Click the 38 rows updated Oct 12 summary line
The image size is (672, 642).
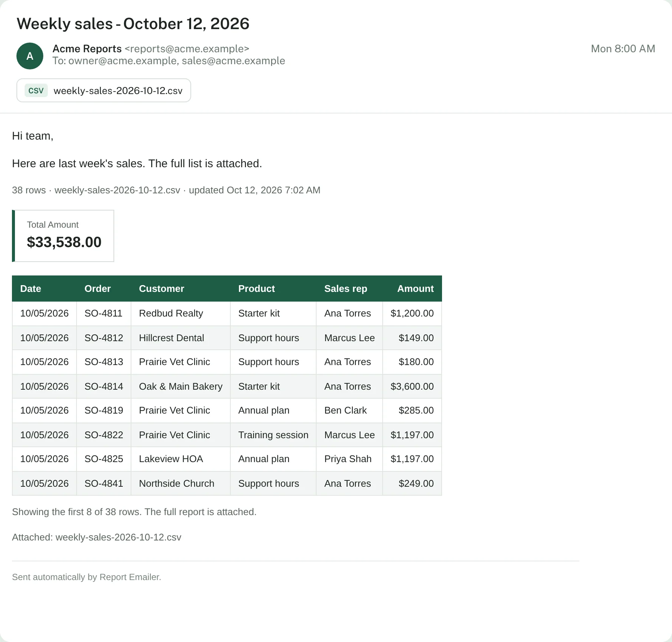pyautogui.click(x=166, y=190)
